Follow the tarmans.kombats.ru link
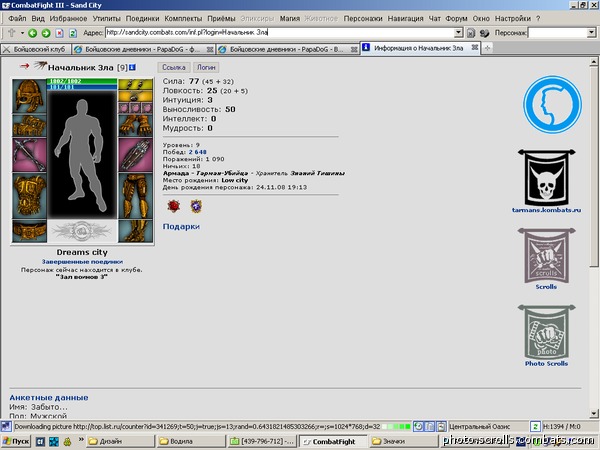 (x=546, y=210)
